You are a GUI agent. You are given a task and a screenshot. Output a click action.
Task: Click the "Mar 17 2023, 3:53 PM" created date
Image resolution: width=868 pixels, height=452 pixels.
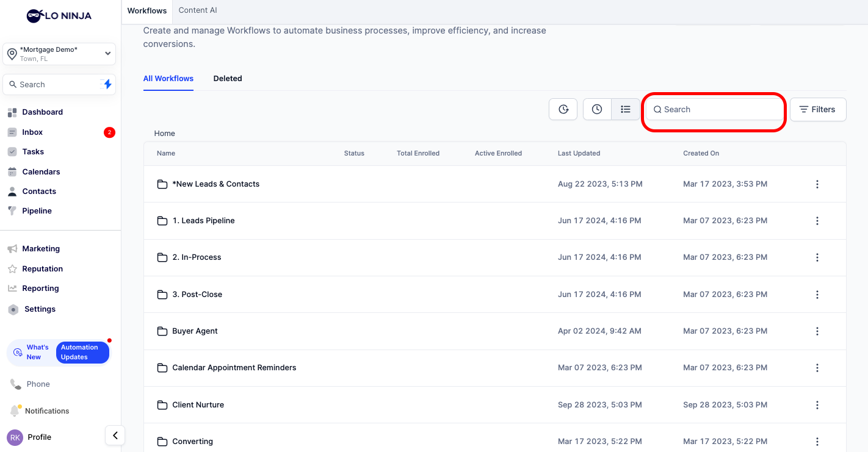[x=725, y=184]
